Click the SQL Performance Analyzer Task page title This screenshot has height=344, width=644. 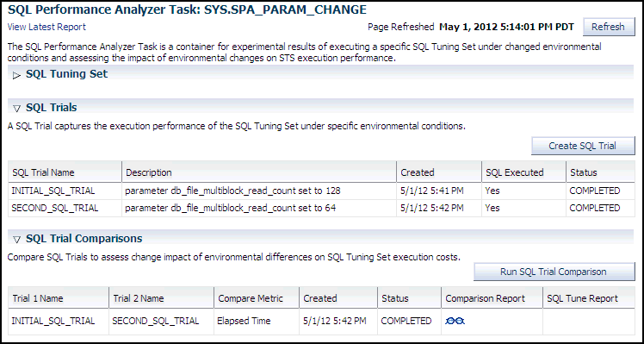pos(188,10)
